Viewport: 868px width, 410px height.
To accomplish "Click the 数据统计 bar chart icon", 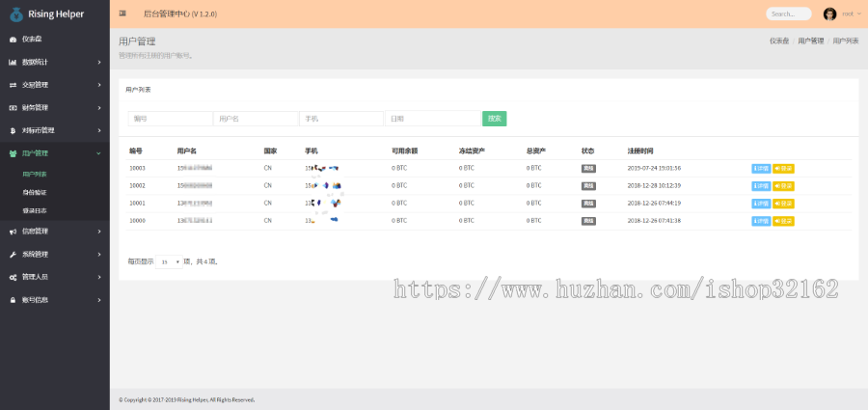I will click(13, 62).
